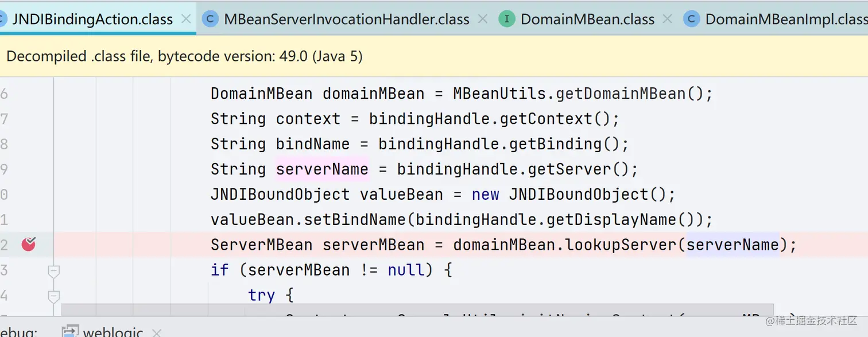Collapse the if (serverMBean != null) block
The width and height of the screenshot is (868, 337).
pos(53,270)
